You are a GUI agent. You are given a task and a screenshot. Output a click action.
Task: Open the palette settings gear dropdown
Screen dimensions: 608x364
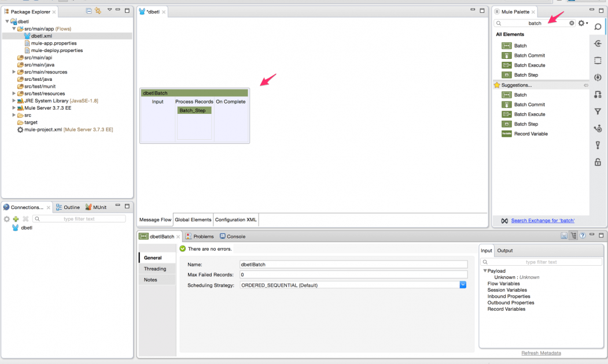tap(583, 23)
